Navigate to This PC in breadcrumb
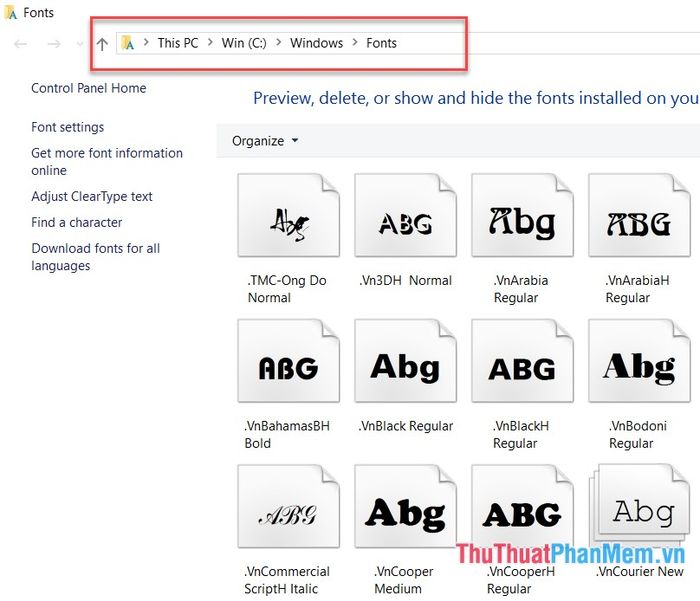The image size is (700, 601). 178,43
